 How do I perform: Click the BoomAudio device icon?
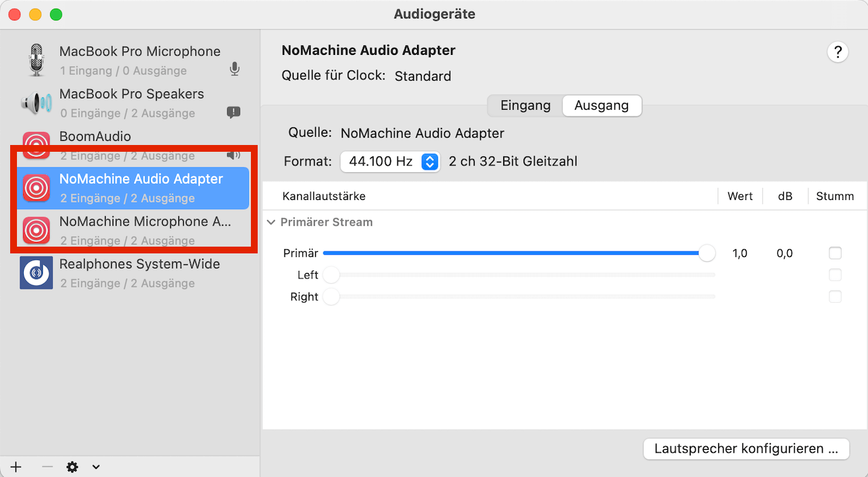pyautogui.click(x=36, y=144)
